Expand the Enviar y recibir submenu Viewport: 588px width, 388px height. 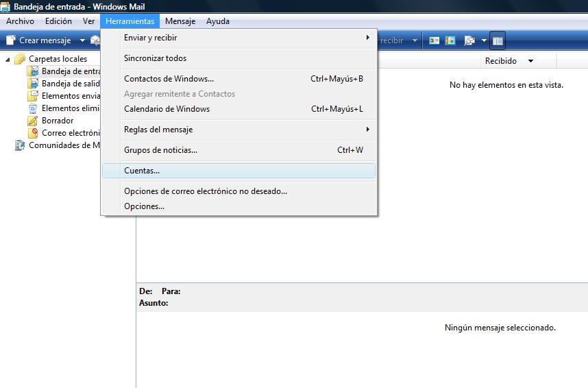pyautogui.click(x=238, y=38)
